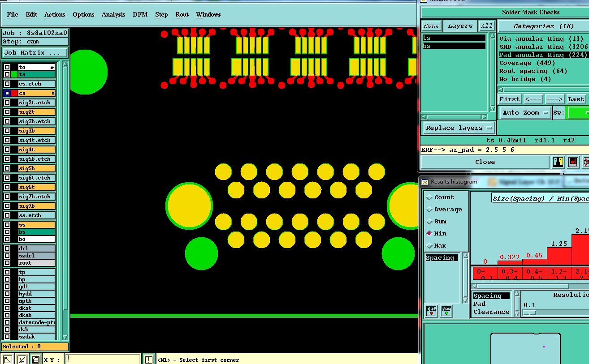The image size is (589, 364).
Task: Select Clearance in the histogram list
Action: pos(491,312)
